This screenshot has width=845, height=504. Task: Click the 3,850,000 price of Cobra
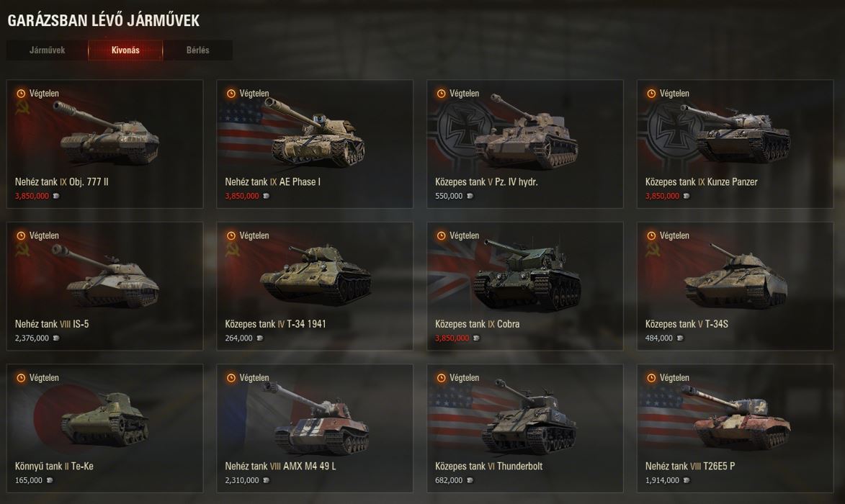tap(452, 338)
